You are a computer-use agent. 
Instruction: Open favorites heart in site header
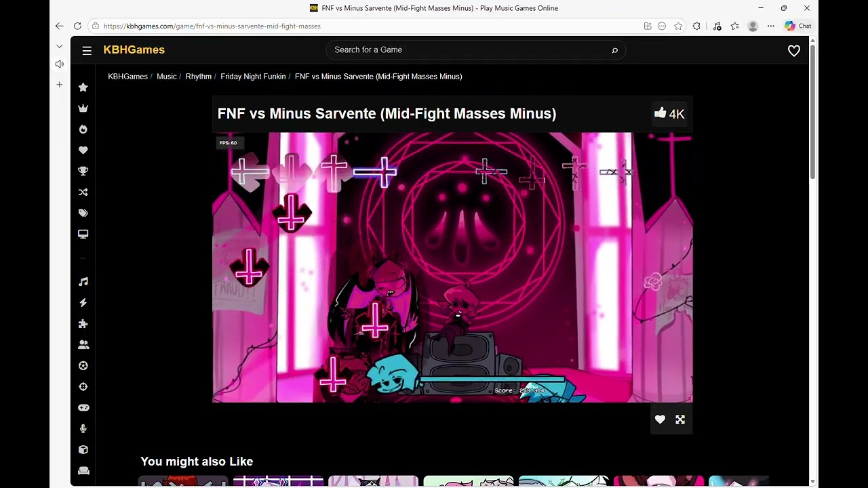[793, 51]
